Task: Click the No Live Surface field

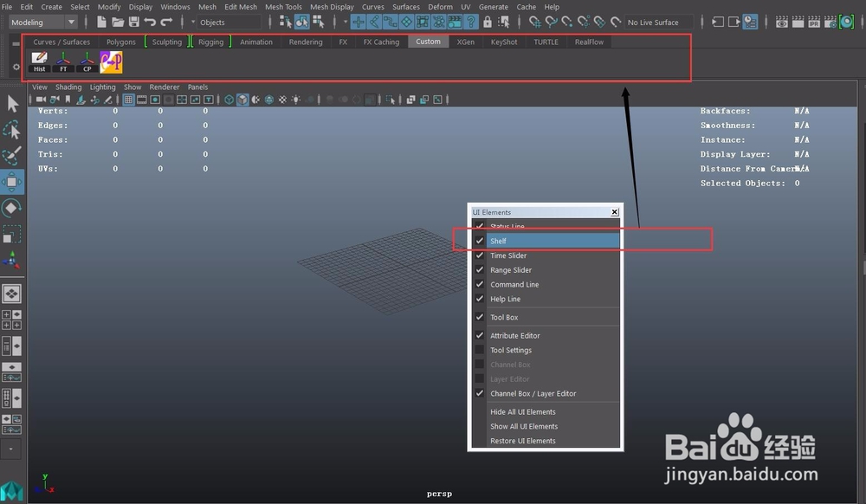Action: click(x=659, y=22)
